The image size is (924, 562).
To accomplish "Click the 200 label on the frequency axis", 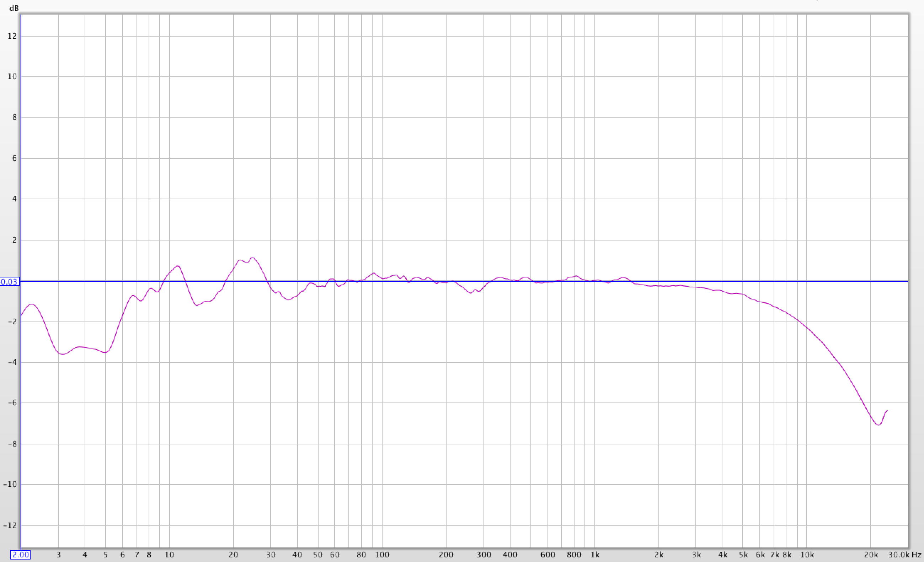I will click(446, 555).
